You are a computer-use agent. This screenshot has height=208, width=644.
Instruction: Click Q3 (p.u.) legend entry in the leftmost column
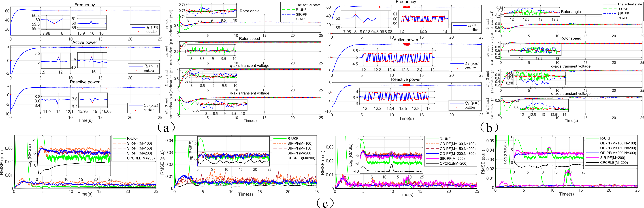click(x=151, y=106)
